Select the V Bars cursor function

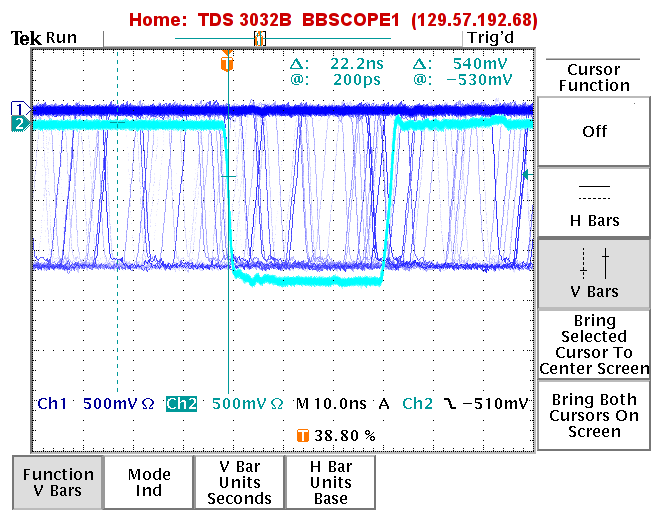pos(594,274)
